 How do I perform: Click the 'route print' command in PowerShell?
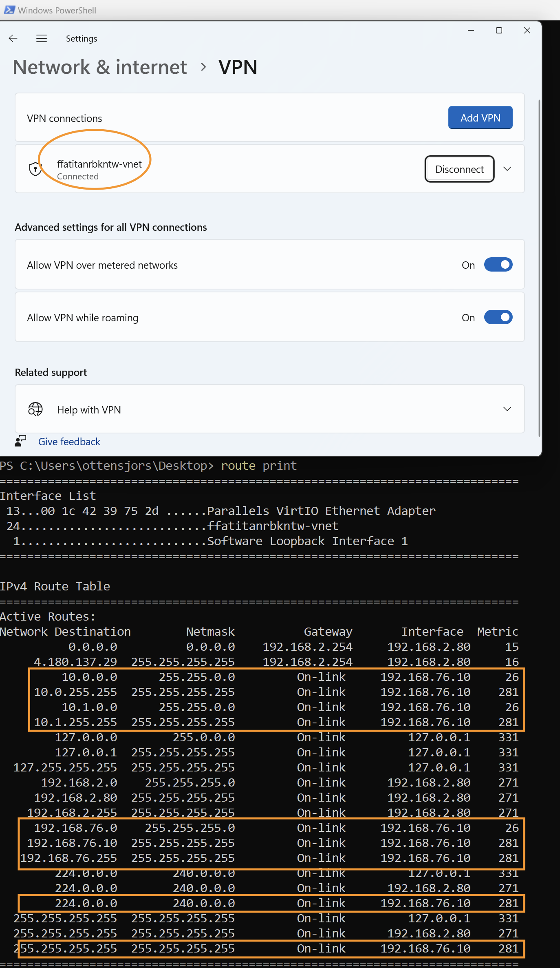[x=259, y=466]
